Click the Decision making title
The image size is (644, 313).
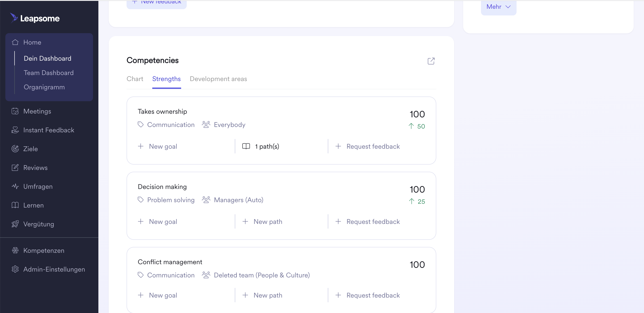click(x=162, y=186)
